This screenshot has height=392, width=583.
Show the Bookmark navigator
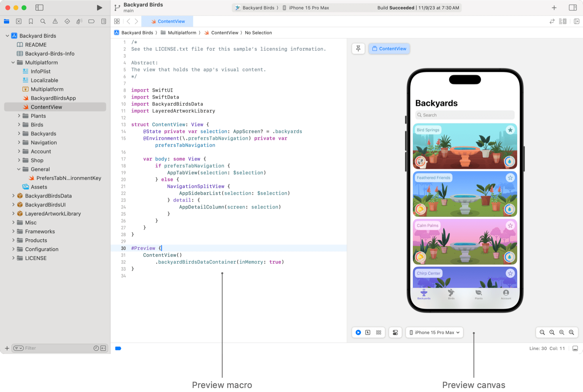coord(31,21)
